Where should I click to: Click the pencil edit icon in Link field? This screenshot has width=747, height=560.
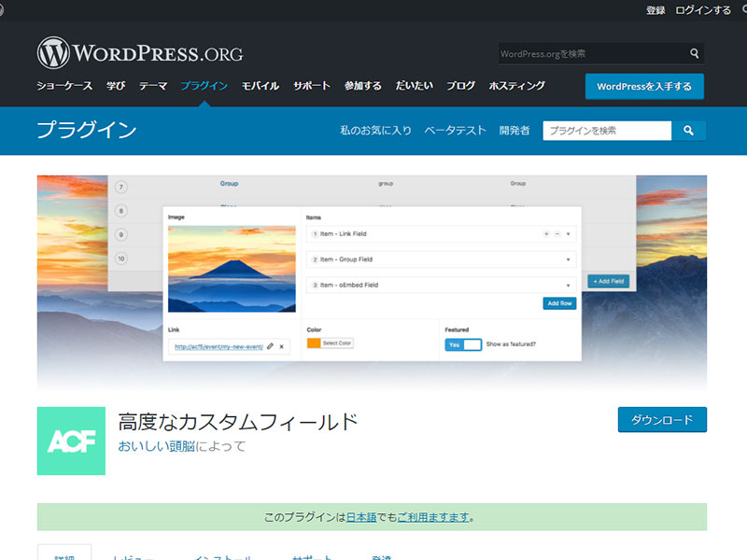[x=271, y=346]
